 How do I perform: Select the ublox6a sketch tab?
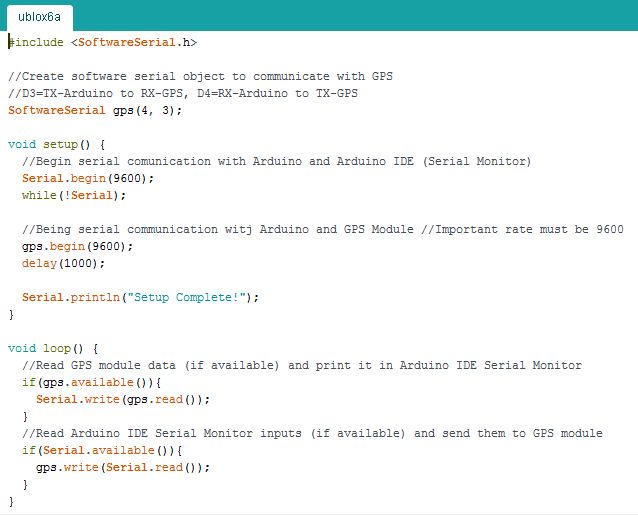click(39, 17)
